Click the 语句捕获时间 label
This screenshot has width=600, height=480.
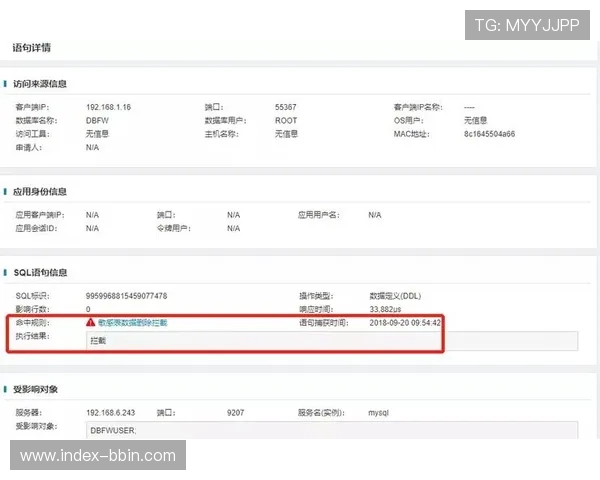click(324, 323)
